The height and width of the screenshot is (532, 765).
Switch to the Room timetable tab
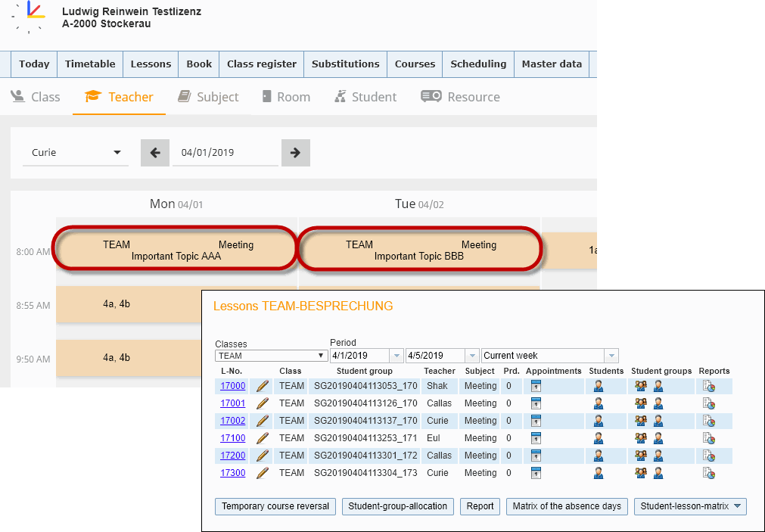[x=286, y=97]
